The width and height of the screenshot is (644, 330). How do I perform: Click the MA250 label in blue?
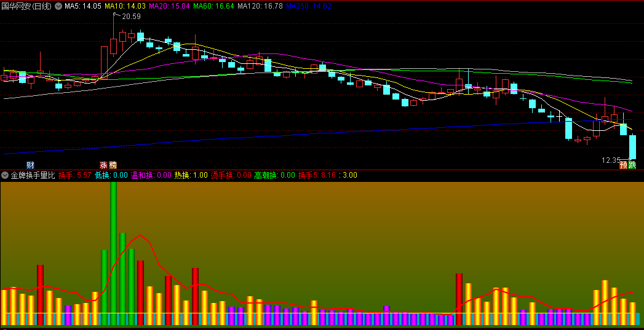[308, 6]
